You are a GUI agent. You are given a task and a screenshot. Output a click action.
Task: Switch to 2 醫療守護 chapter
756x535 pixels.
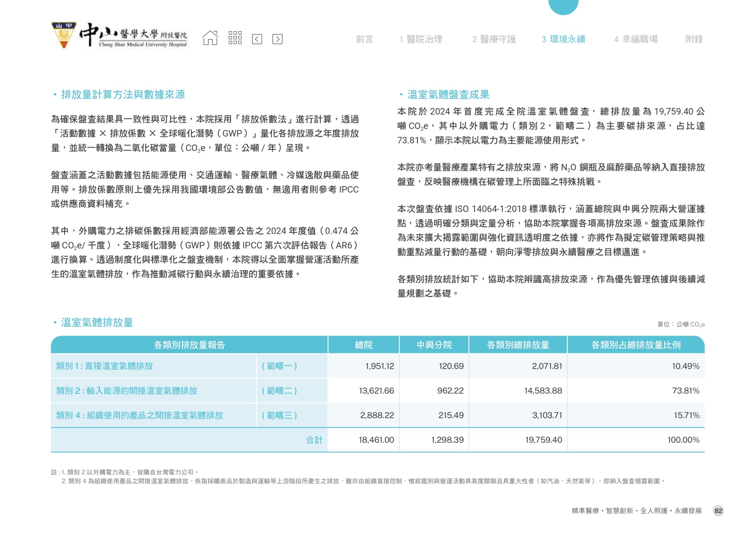click(x=494, y=39)
